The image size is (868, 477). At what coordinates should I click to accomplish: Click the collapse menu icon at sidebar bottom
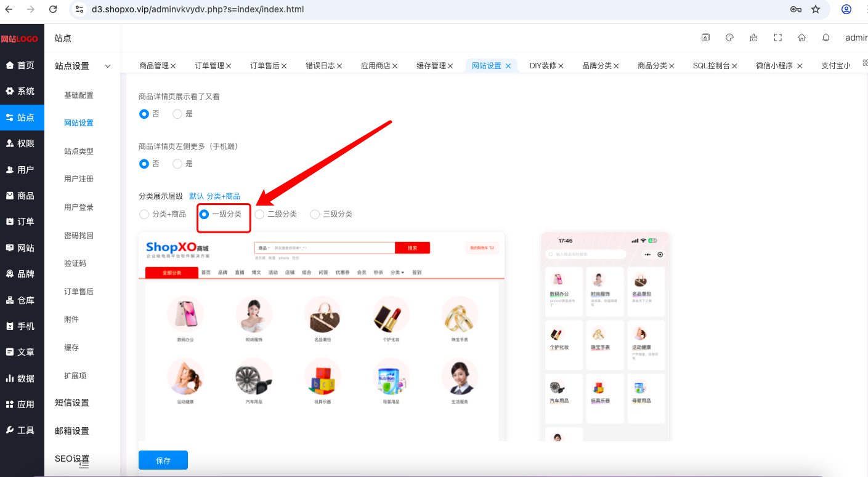pyautogui.click(x=84, y=465)
